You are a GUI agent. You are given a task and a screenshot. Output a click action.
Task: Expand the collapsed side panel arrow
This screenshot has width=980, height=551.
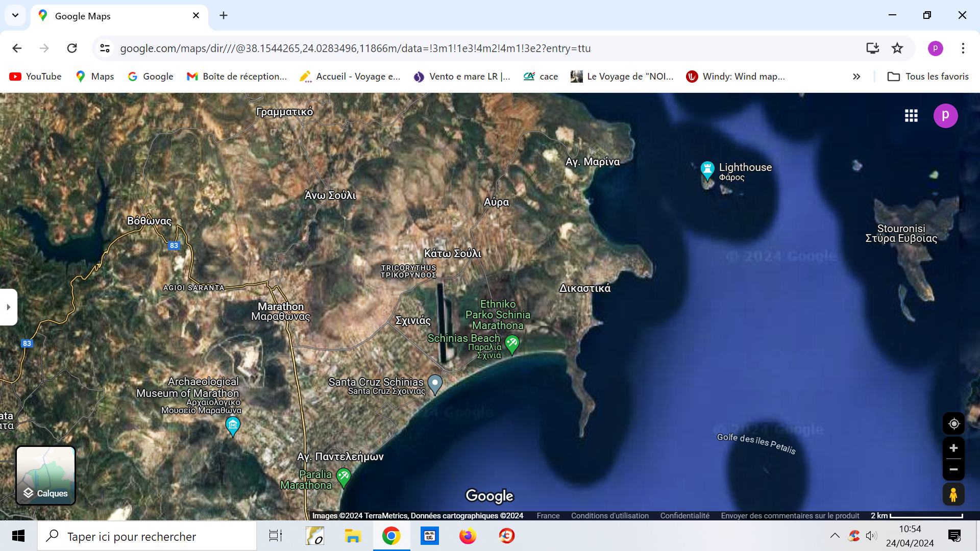(x=8, y=307)
